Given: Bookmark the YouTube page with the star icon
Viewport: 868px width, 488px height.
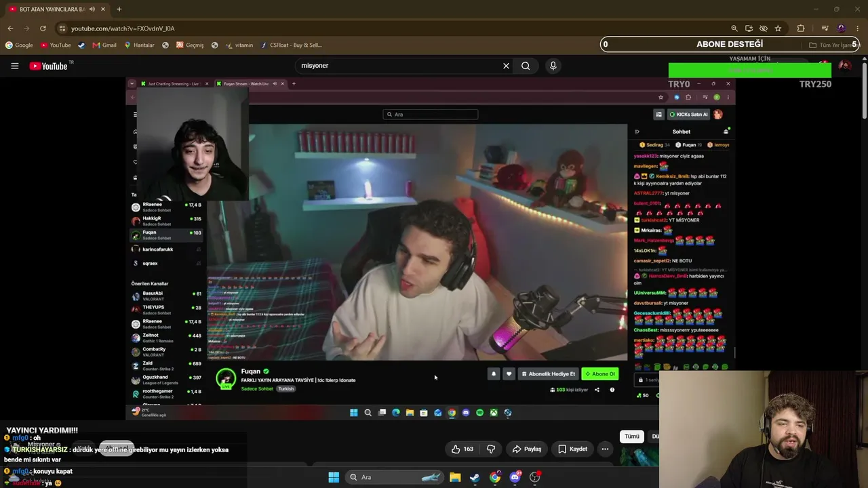Looking at the screenshot, I should coord(778,28).
